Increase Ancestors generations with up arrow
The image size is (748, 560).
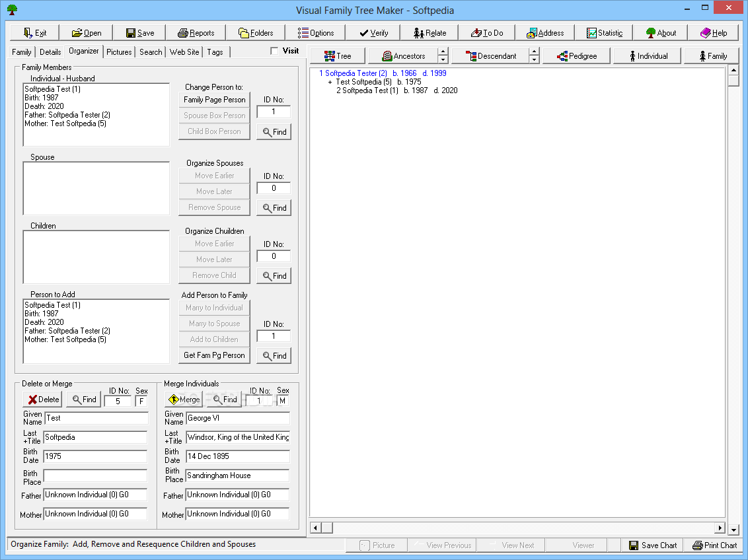point(443,52)
